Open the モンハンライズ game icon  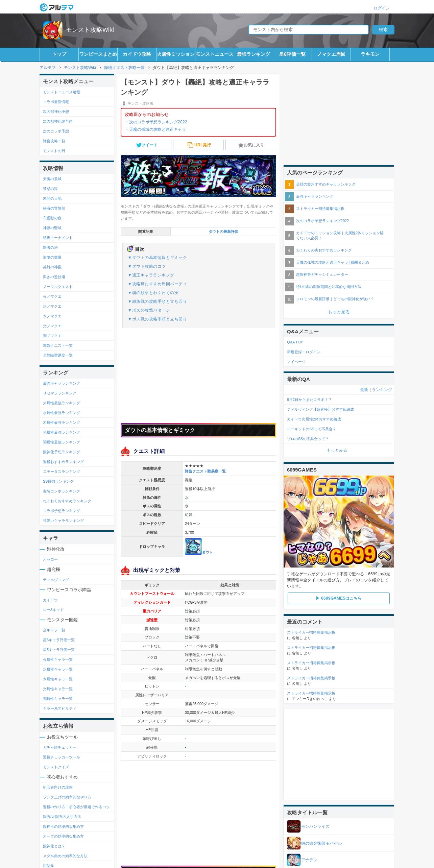tap(293, 826)
